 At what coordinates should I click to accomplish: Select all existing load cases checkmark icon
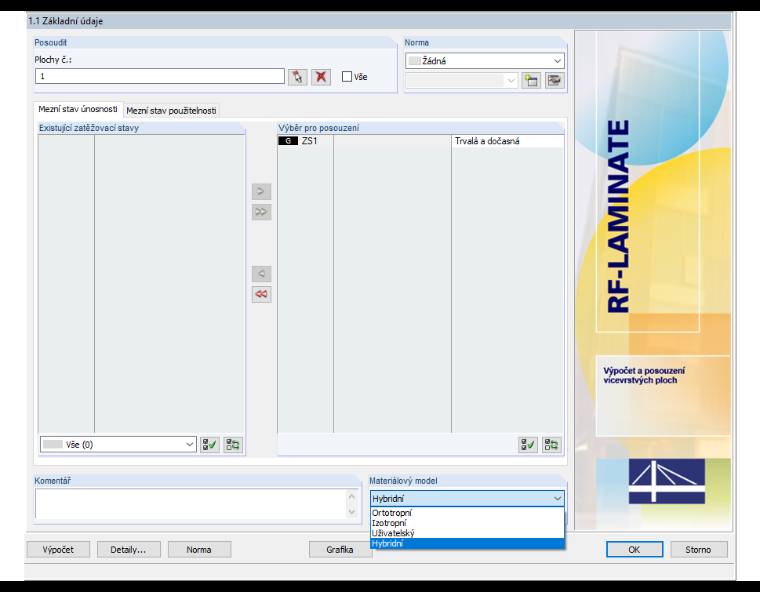click(x=210, y=445)
